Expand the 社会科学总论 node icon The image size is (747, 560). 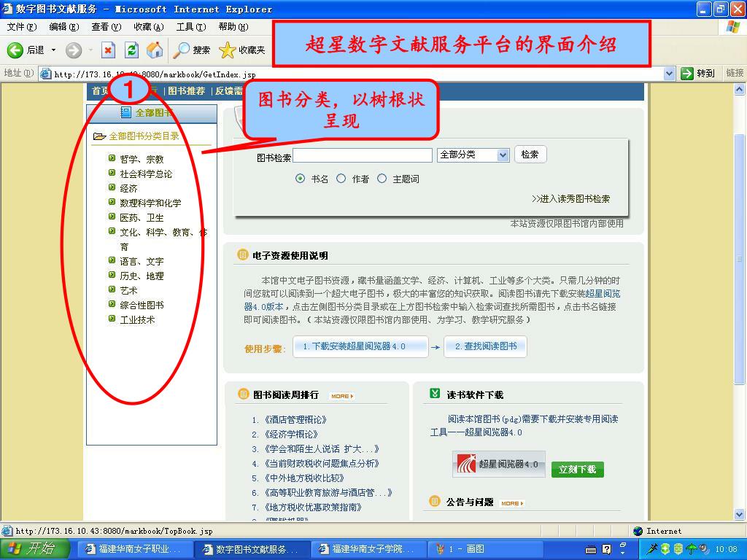[x=112, y=173]
